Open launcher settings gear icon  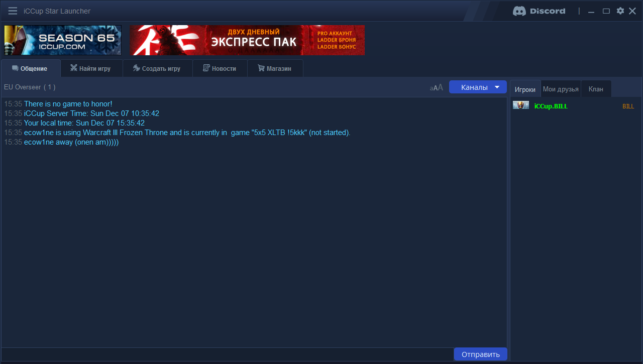point(620,11)
